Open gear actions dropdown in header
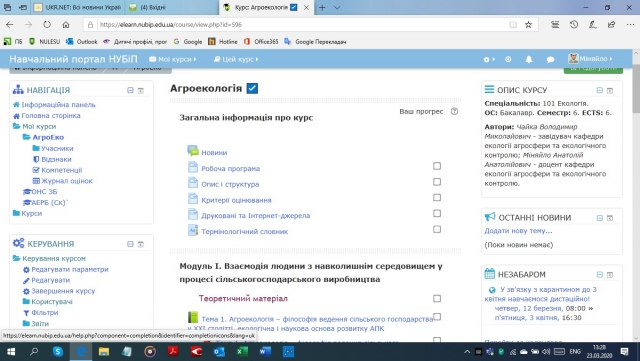This screenshot has height=361, width=640. 489,60
